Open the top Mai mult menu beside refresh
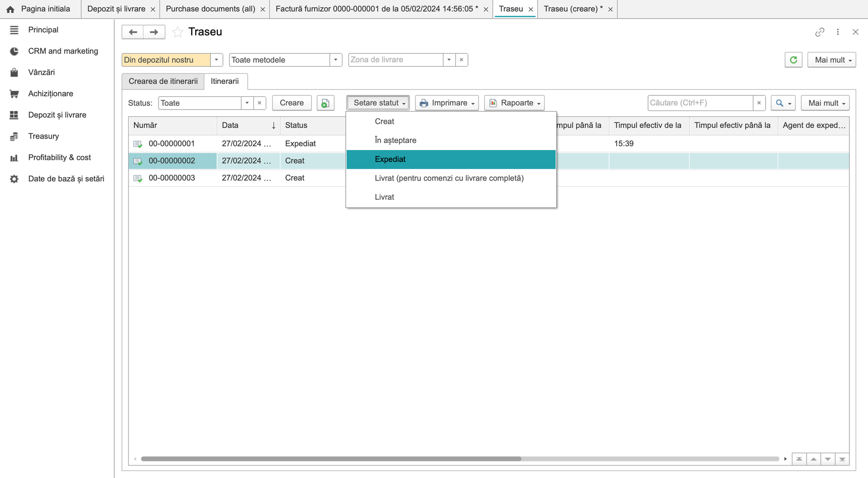Viewport: 868px width, 478px height. coord(831,60)
